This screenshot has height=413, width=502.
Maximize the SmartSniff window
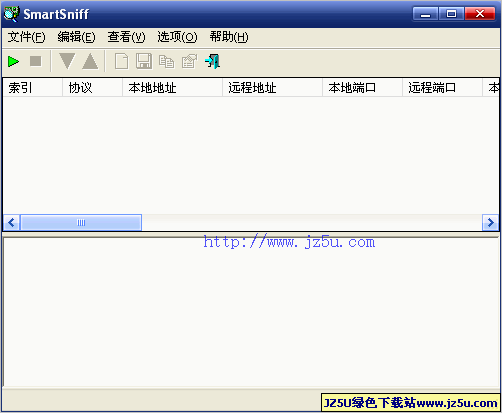(451, 14)
